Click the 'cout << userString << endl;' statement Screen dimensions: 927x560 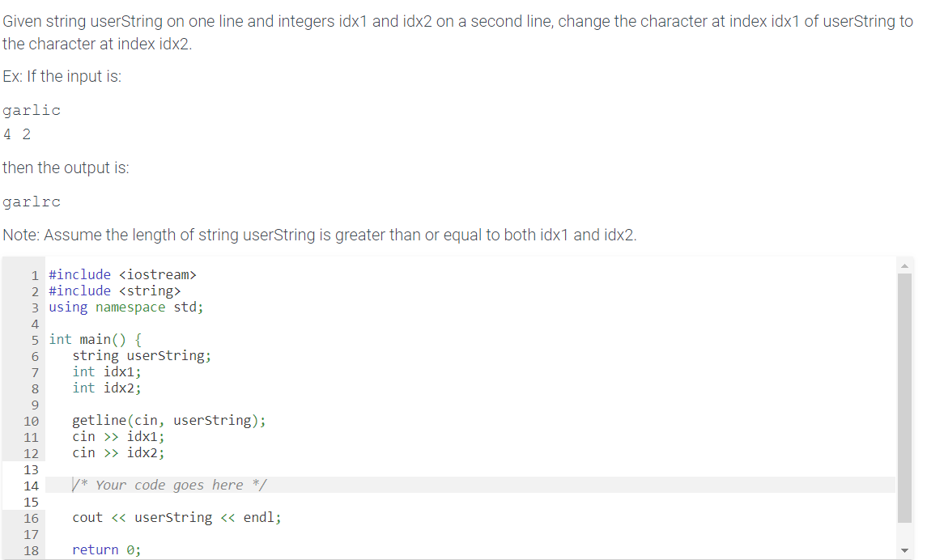(x=176, y=517)
